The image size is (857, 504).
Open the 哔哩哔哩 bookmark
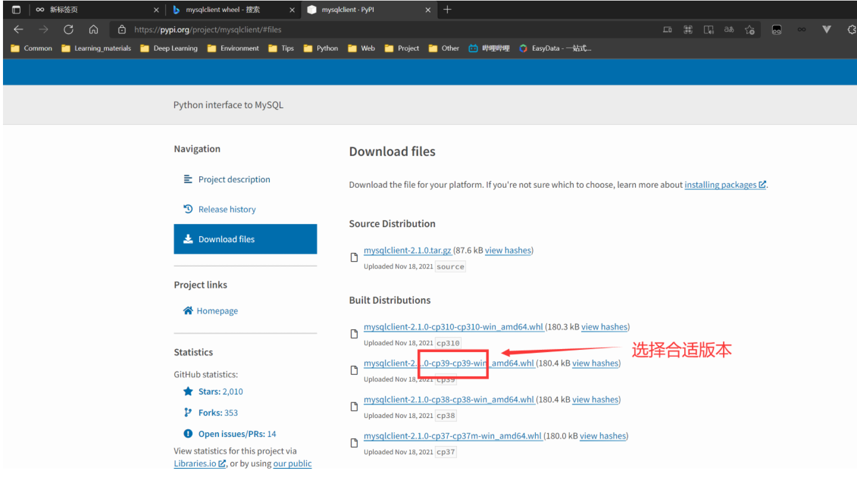pos(489,48)
